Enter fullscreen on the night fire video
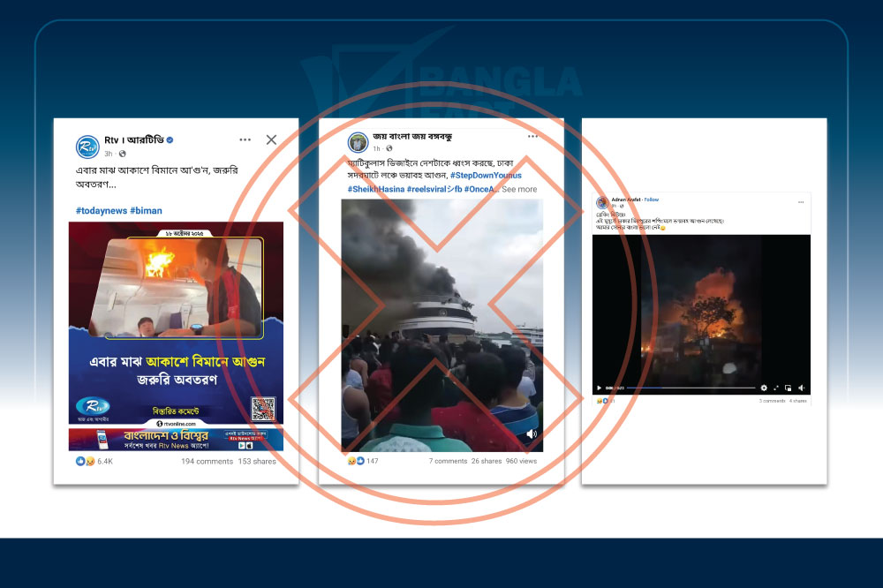This screenshot has width=883, height=588. pyautogui.click(x=776, y=388)
